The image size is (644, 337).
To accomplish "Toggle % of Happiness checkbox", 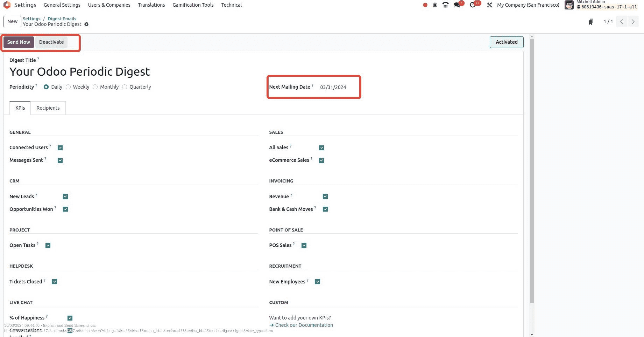I will (x=70, y=318).
